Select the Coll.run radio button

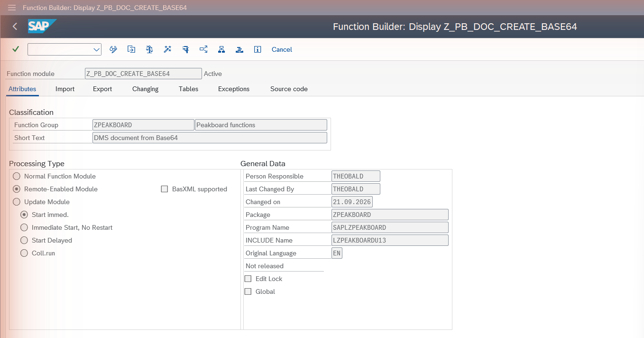[24, 253]
